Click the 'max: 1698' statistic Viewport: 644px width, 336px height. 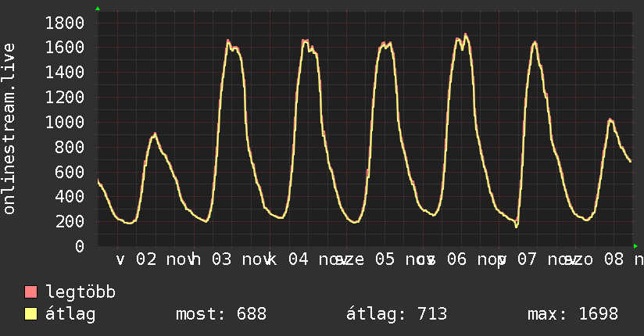click(573, 314)
